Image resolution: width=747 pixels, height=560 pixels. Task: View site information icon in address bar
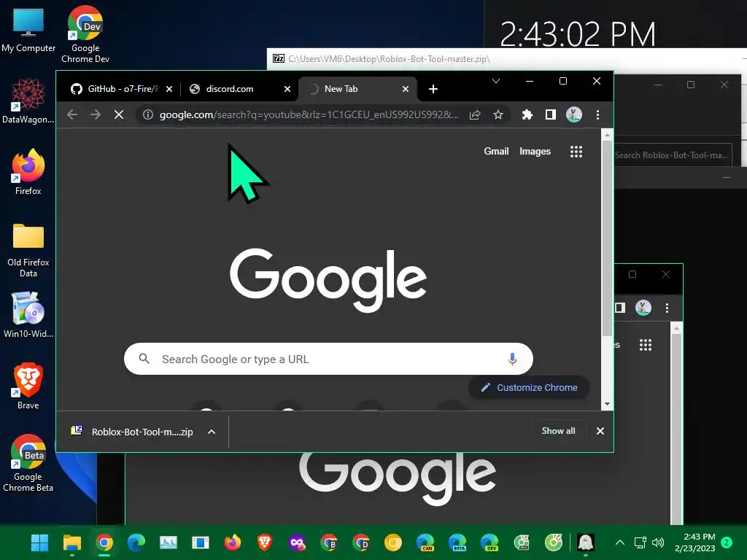[148, 114]
